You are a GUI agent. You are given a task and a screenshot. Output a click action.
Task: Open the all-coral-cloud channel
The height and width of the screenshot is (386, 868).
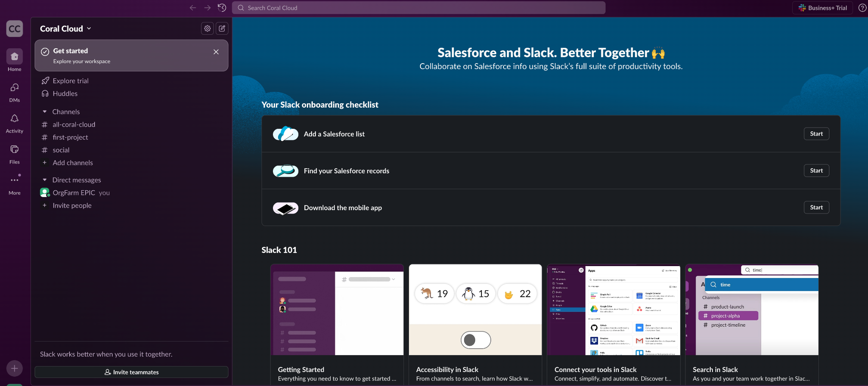[x=74, y=125]
